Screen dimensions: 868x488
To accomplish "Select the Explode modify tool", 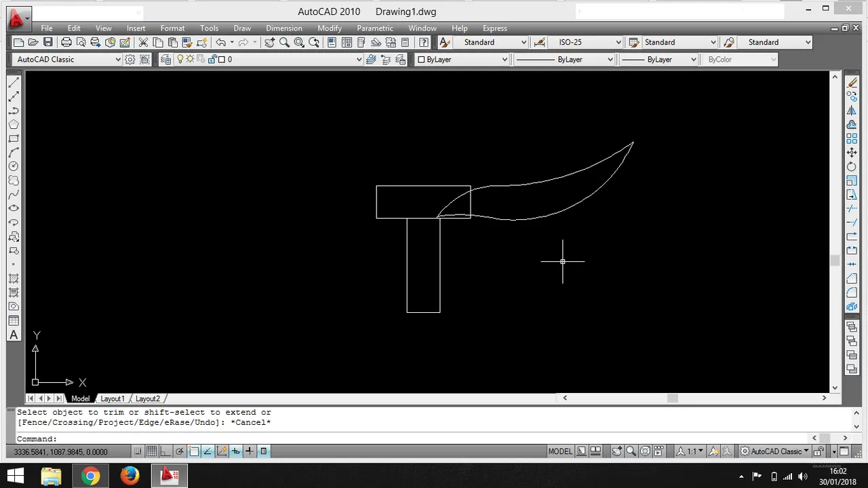I will click(x=852, y=307).
